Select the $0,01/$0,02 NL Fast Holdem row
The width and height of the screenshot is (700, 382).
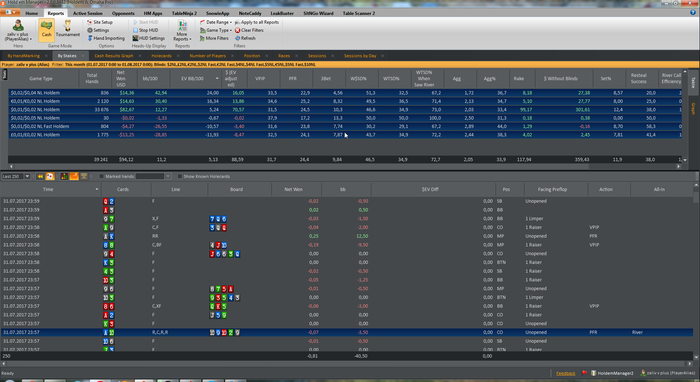[x=345, y=126]
